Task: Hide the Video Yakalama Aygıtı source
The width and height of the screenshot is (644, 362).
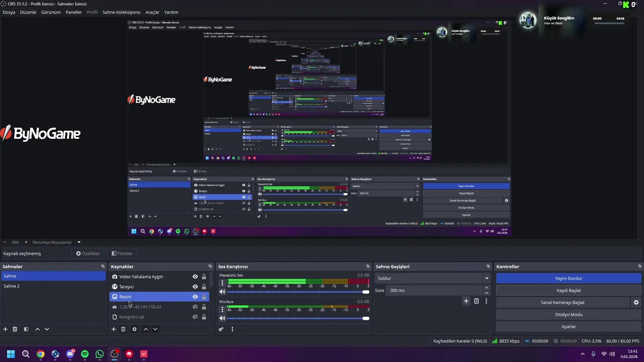Action: (x=195, y=277)
